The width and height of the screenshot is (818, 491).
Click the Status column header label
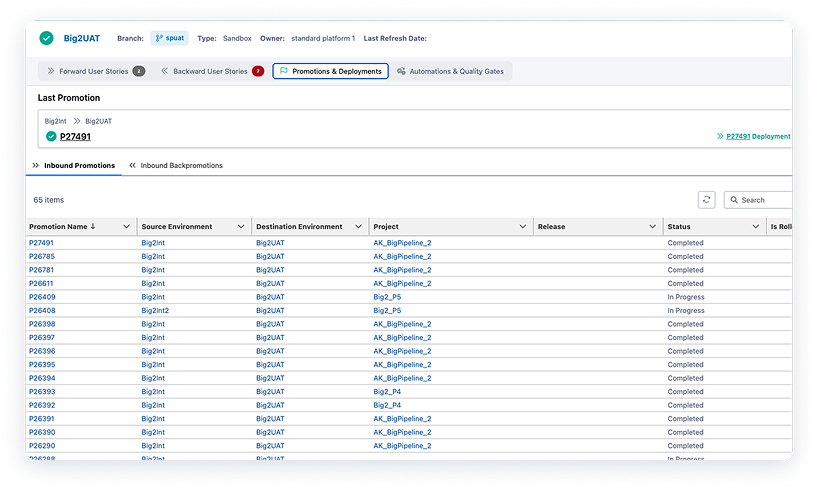(x=679, y=226)
